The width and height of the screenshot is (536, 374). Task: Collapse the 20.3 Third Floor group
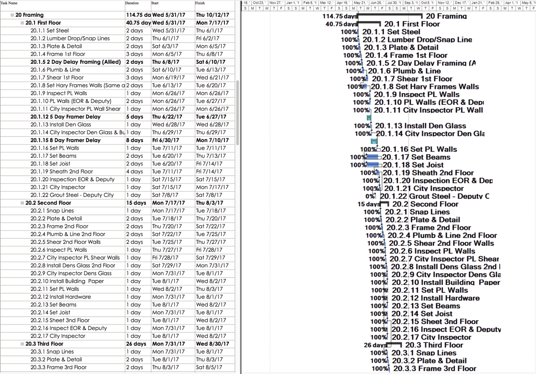click(22, 344)
